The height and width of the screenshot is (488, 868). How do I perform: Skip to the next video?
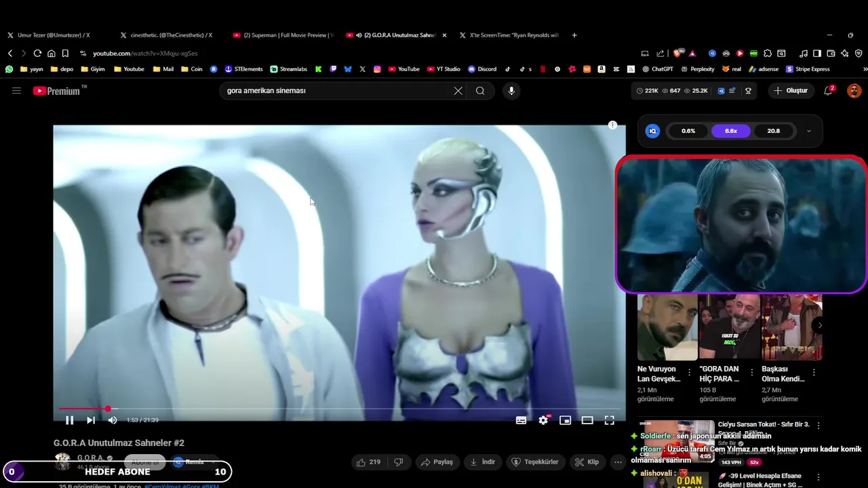tap(91, 420)
